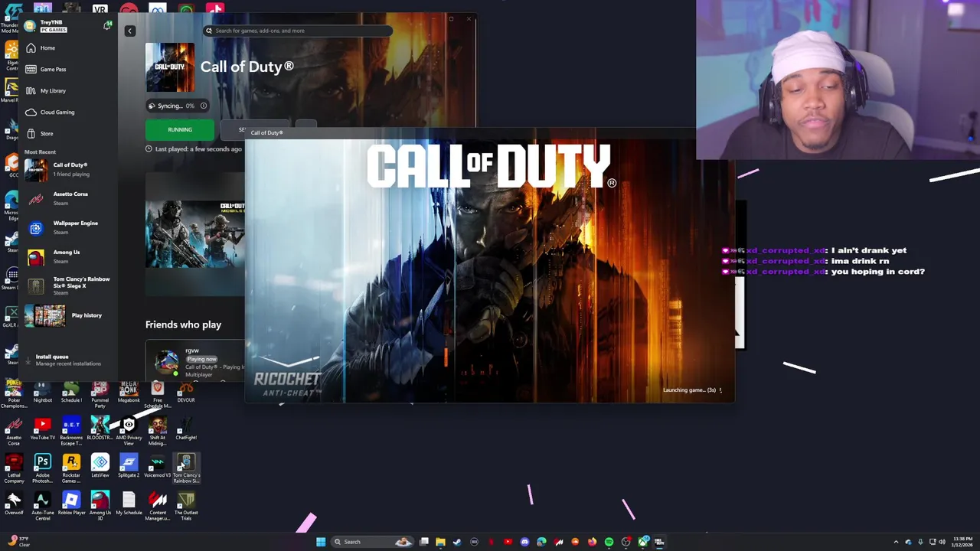This screenshot has width=980, height=551.
Task: Click the green RUNNING button
Action: [180, 129]
